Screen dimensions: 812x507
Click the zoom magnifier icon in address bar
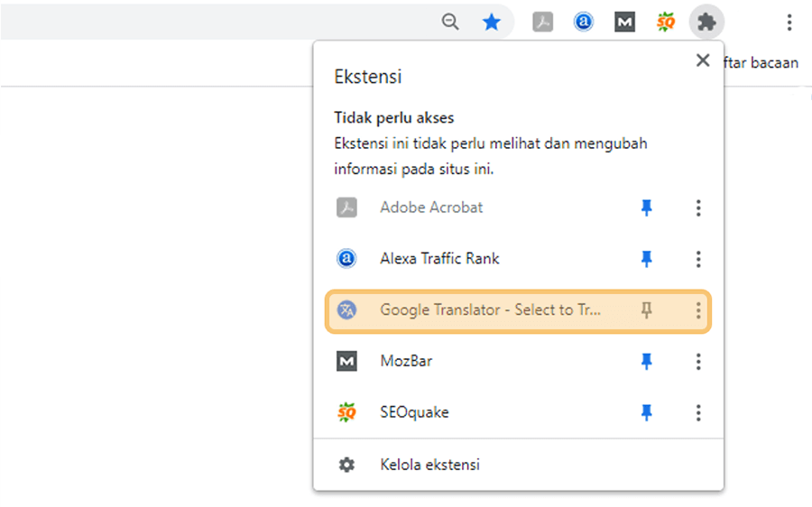pyautogui.click(x=450, y=22)
